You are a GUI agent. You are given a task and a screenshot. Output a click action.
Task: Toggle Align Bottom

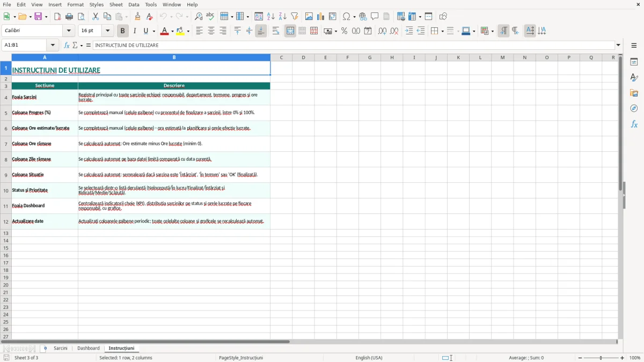261,31
